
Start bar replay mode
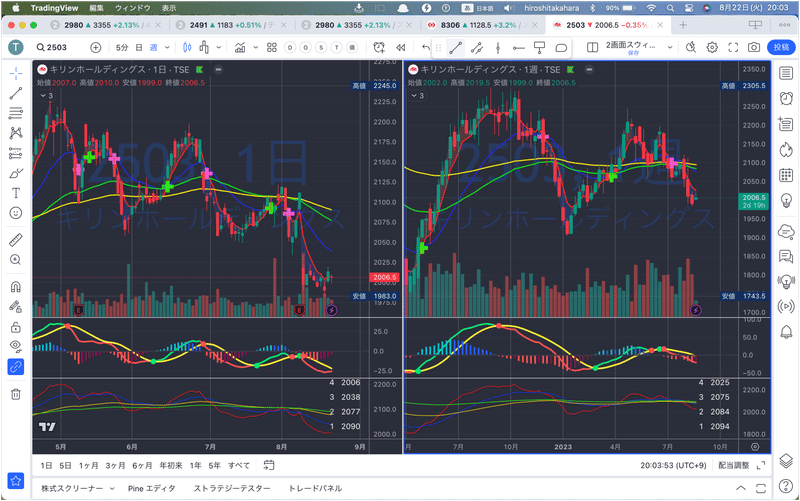click(401, 47)
